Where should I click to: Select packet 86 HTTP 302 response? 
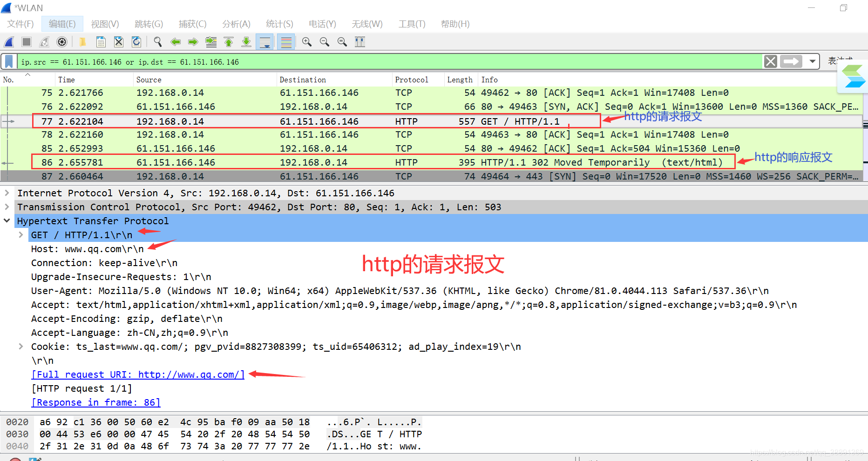tap(431, 163)
